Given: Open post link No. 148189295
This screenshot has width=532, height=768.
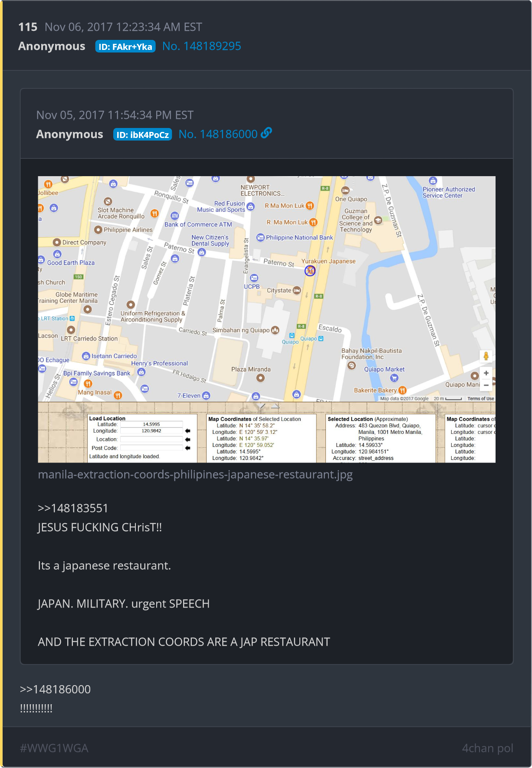Looking at the screenshot, I should coord(202,46).
